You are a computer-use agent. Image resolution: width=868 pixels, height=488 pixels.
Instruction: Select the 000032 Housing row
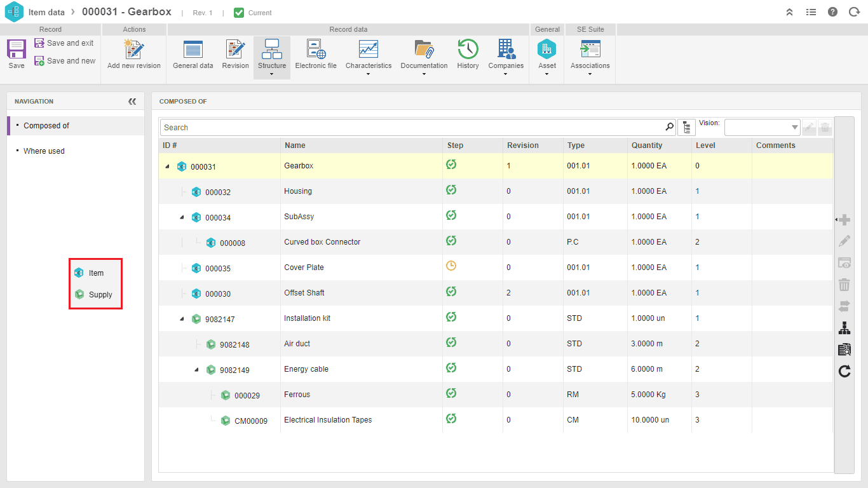[496, 191]
